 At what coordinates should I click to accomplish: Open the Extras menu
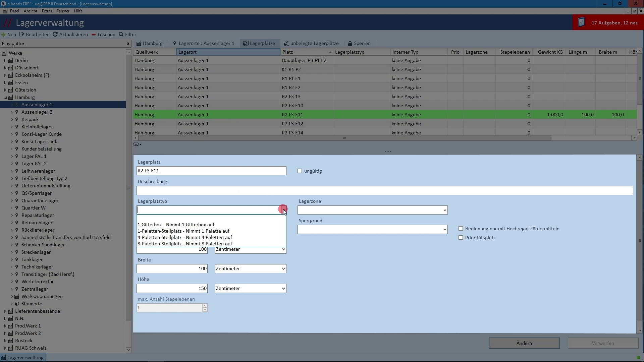coord(47,11)
